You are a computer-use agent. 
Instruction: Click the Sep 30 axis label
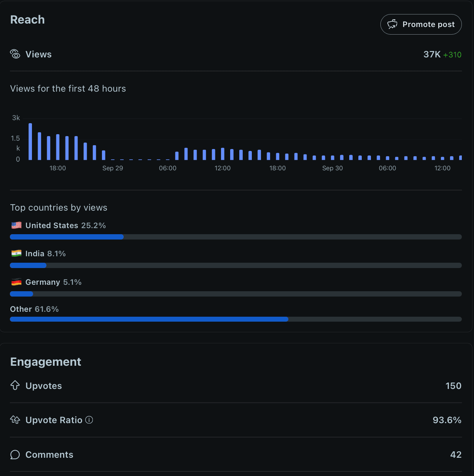(332, 168)
